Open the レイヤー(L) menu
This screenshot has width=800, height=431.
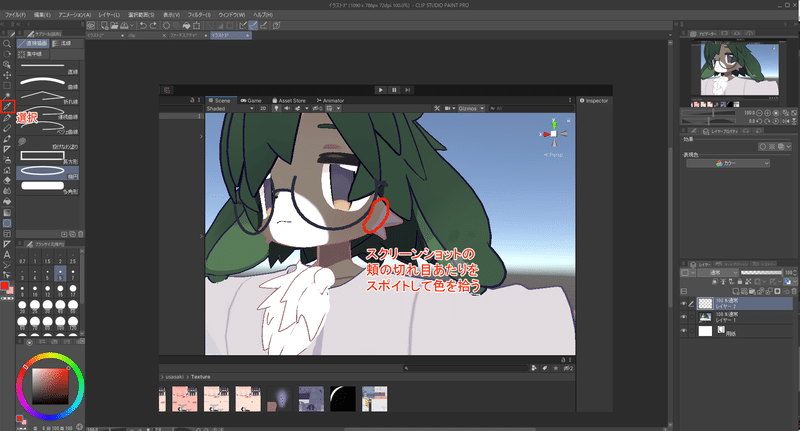point(109,15)
